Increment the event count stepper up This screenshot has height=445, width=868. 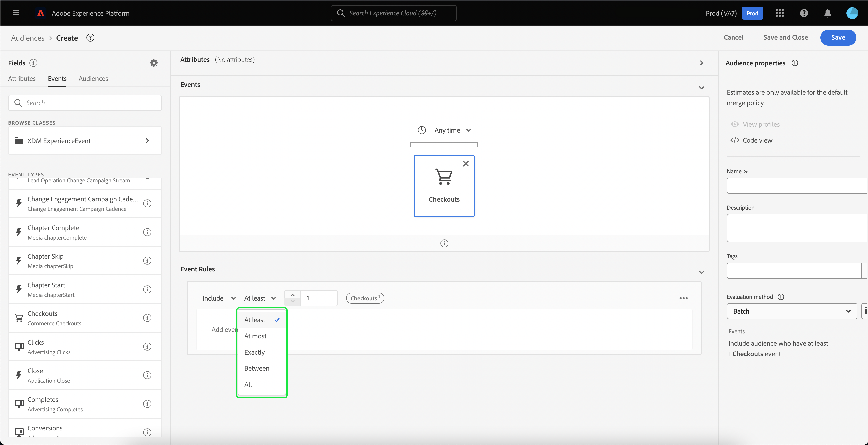293,295
